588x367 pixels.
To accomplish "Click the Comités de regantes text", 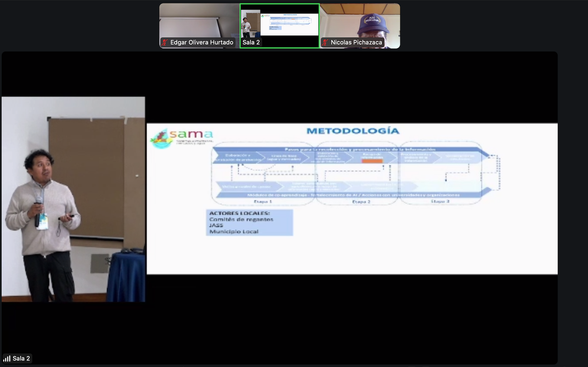I will tap(241, 219).
